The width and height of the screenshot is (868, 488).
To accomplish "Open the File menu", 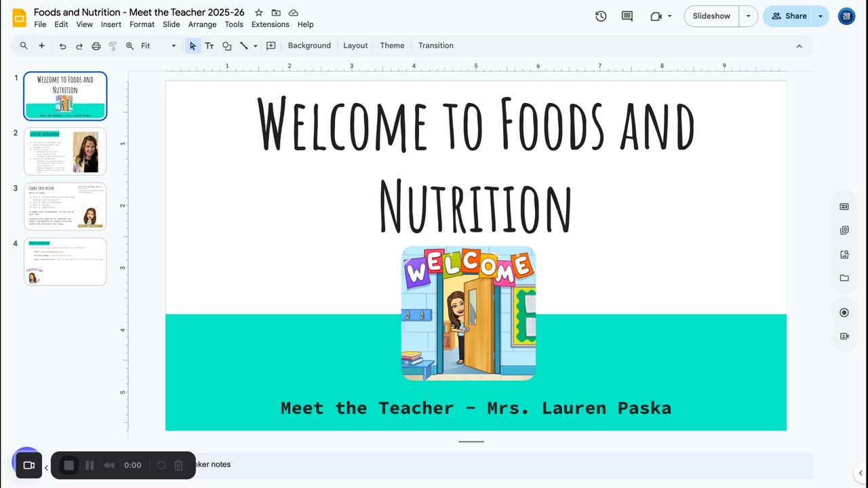I will (x=40, y=24).
